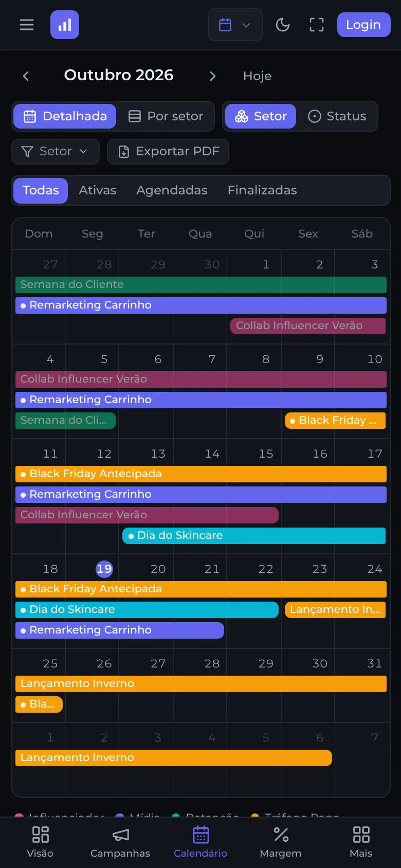This screenshot has height=868, width=401.
Task: Open Lançamento Inverno event in week of 25
Action: (x=201, y=683)
